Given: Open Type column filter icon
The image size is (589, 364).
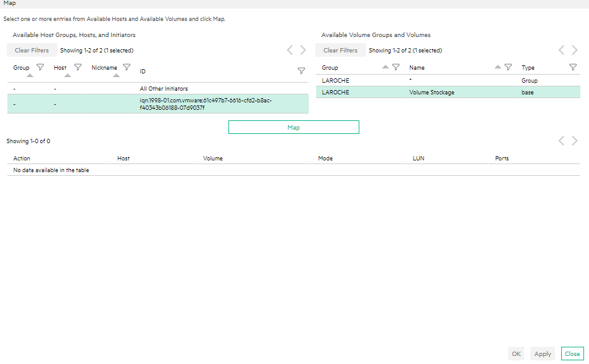Looking at the screenshot, I should 573,67.
